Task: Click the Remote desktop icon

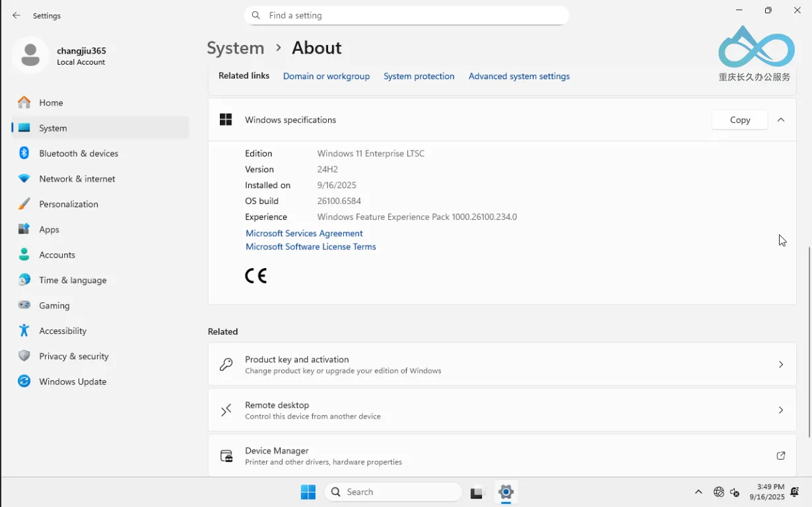Action: coord(226,410)
